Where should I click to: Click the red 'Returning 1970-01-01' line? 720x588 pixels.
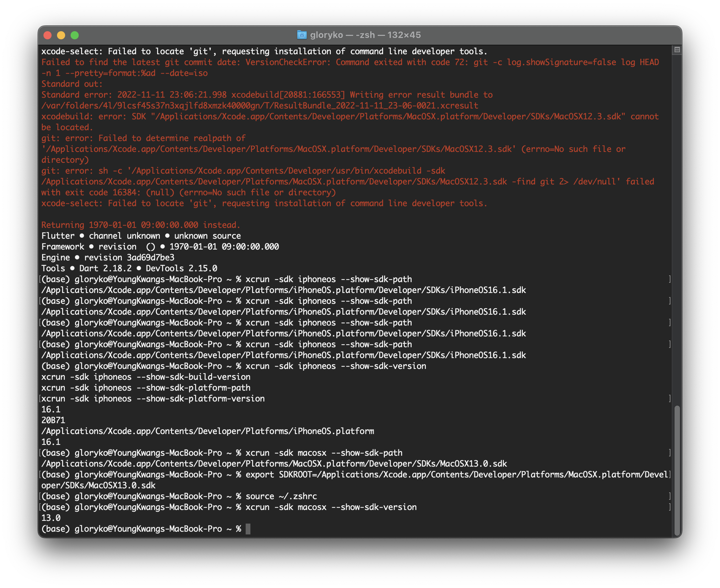click(x=140, y=225)
